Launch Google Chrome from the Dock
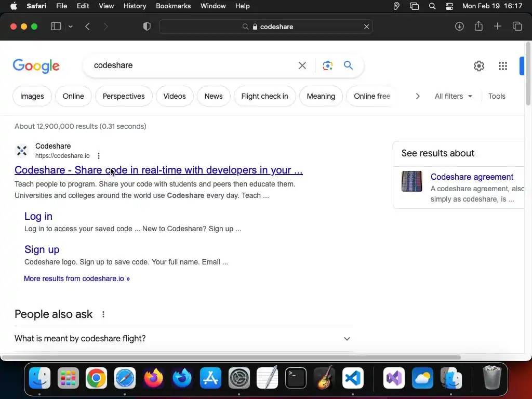 point(96,378)
